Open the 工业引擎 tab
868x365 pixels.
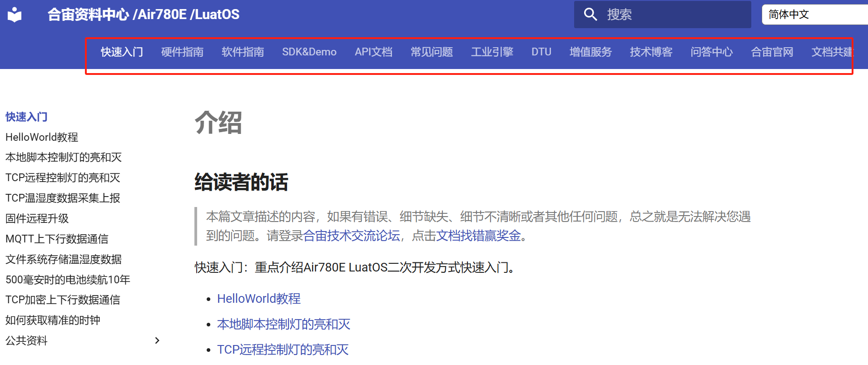492,52
